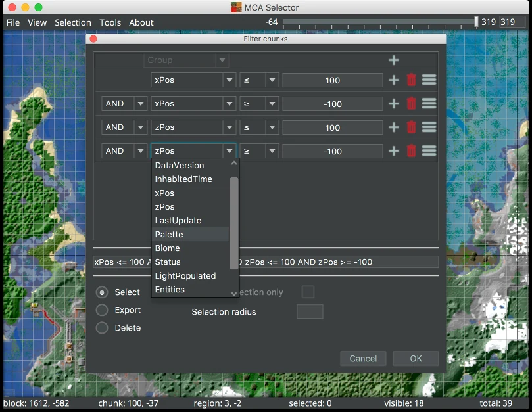Select Palette from the dropdown list
The height and width of the screenshot is (412, 532).
pyautogui.click(x=190, y=235)
